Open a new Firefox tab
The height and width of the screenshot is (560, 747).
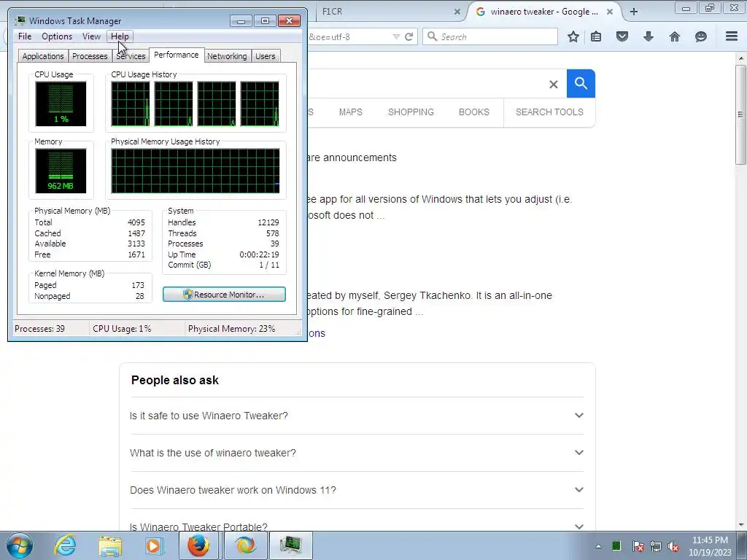click(x=634, y=12)
